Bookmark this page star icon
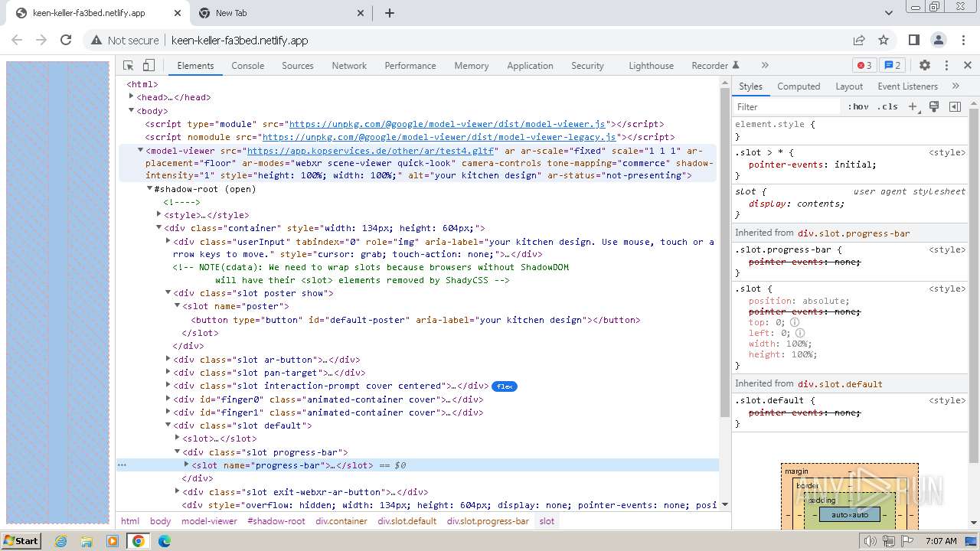Screen dimensions: 980x551 pos(884,40)
